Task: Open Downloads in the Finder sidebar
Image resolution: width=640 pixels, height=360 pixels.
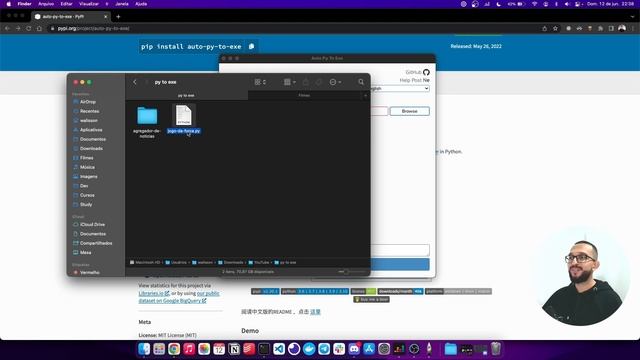Action: coord(91,149)
